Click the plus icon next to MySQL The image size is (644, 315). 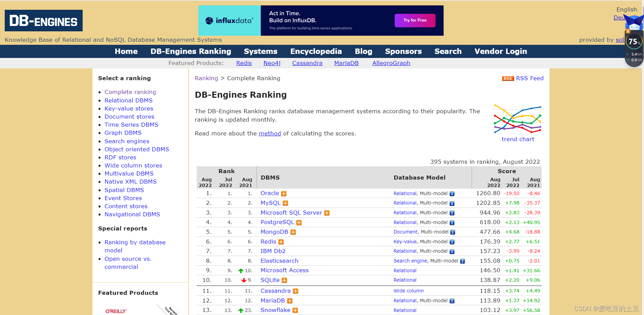285,203
